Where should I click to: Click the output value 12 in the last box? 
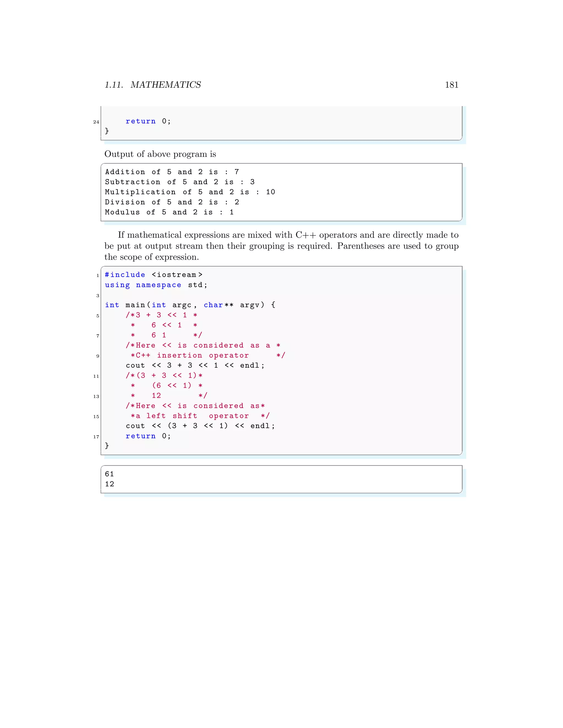pyautogui.click(x=109, y=484)
